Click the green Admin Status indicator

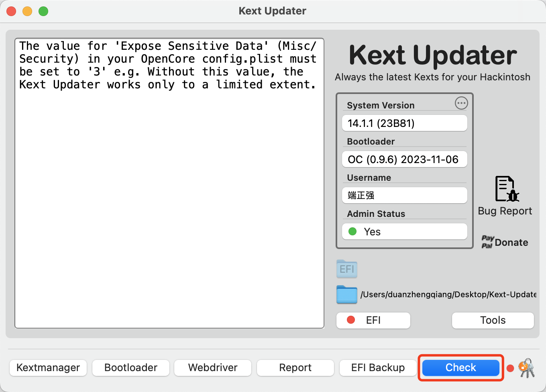point(353,231)
